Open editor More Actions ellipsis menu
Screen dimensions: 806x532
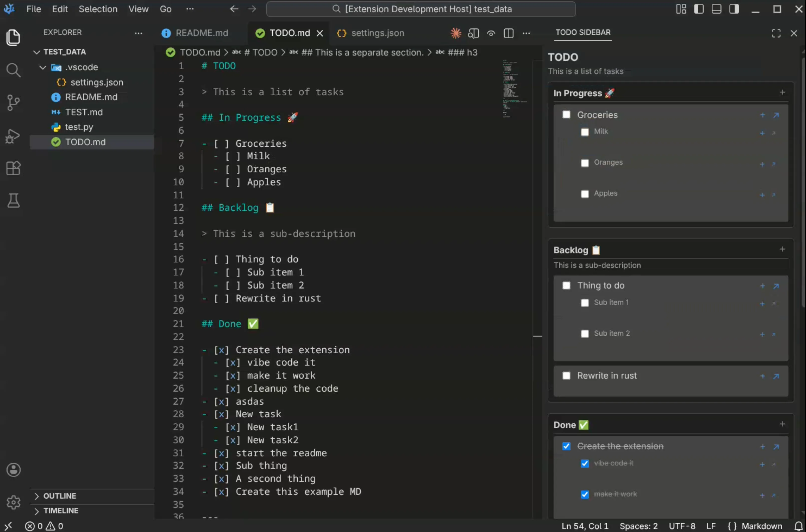[x=526, y=33]
